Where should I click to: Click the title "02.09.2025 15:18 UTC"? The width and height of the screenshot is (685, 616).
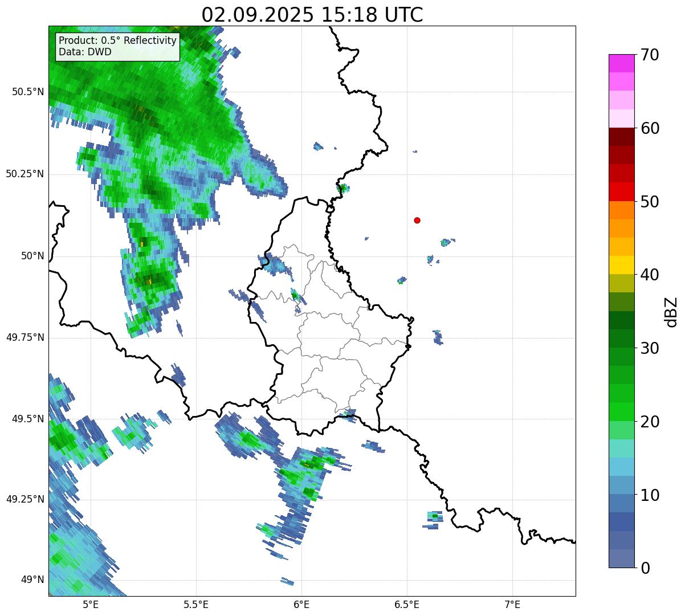point(312,14)
